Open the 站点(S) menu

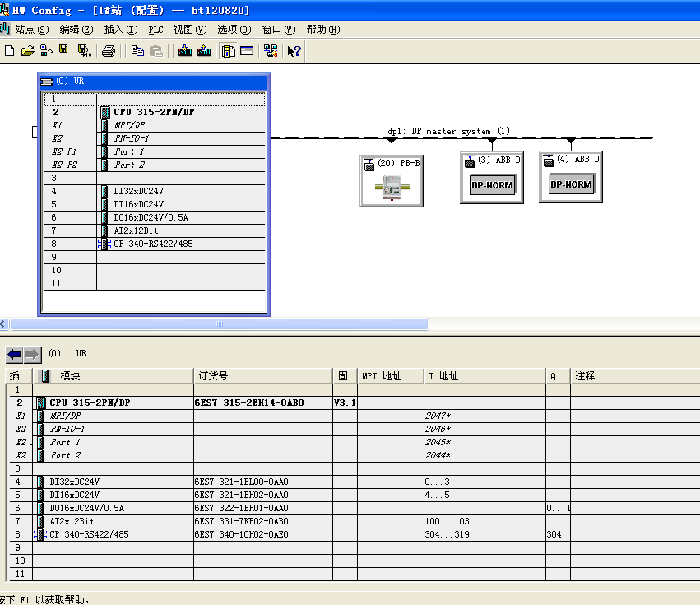tap(32, 30)
